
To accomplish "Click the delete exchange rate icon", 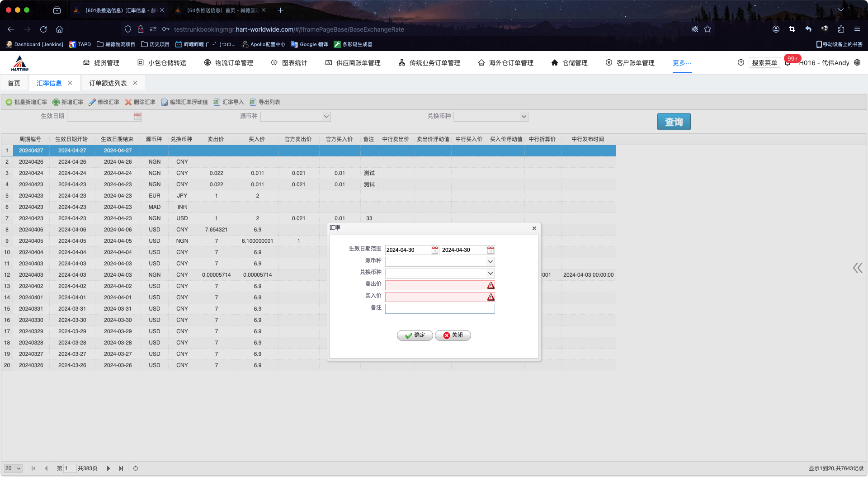I will [x=128, y=102].
